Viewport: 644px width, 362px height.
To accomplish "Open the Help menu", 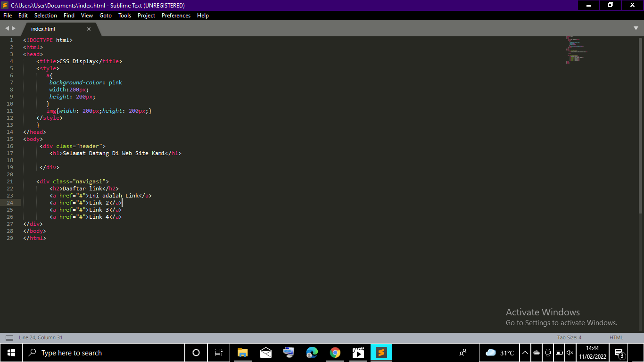I will pyautogui.click(x=203, y=16).
